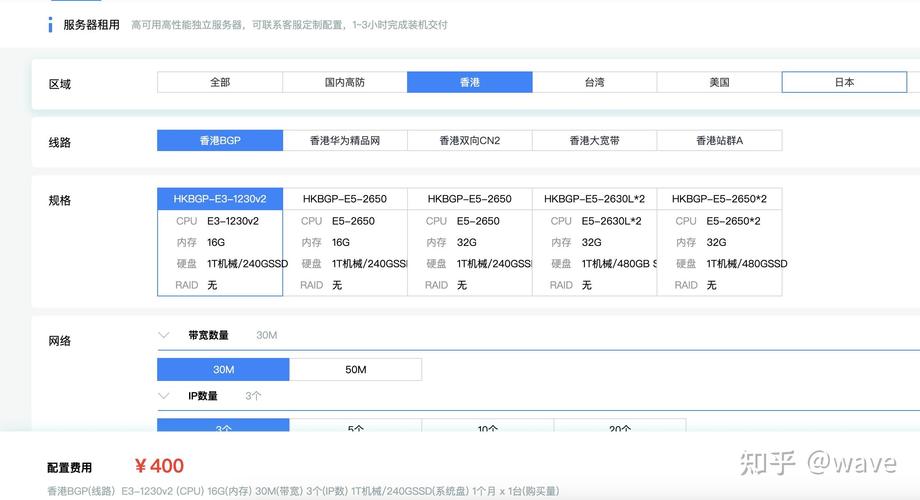Collapse the IP数量 section chevron
Image resolution: width=920 pixels, height=500 pixels.
[x=164, y=396]
